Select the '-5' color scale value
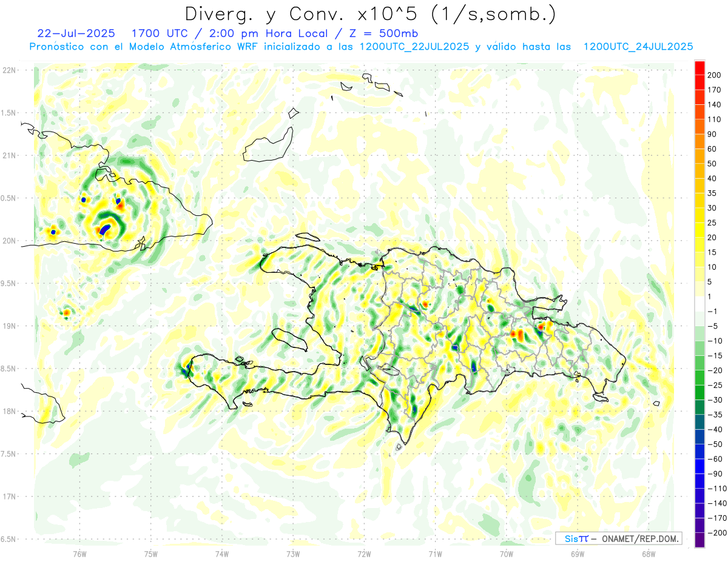The height and width of the screenshot is (562, 728). (712, 326)
